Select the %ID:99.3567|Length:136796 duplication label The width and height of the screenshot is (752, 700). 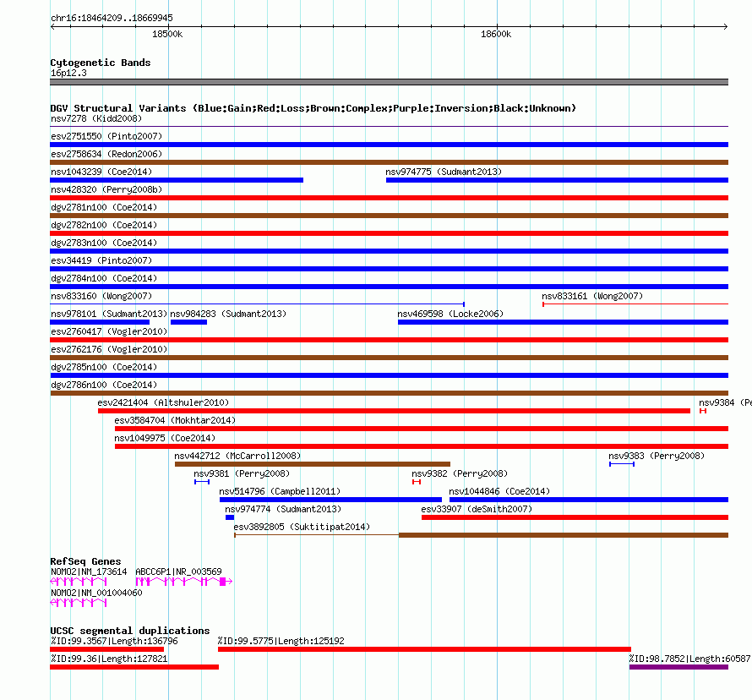point(114,641)
